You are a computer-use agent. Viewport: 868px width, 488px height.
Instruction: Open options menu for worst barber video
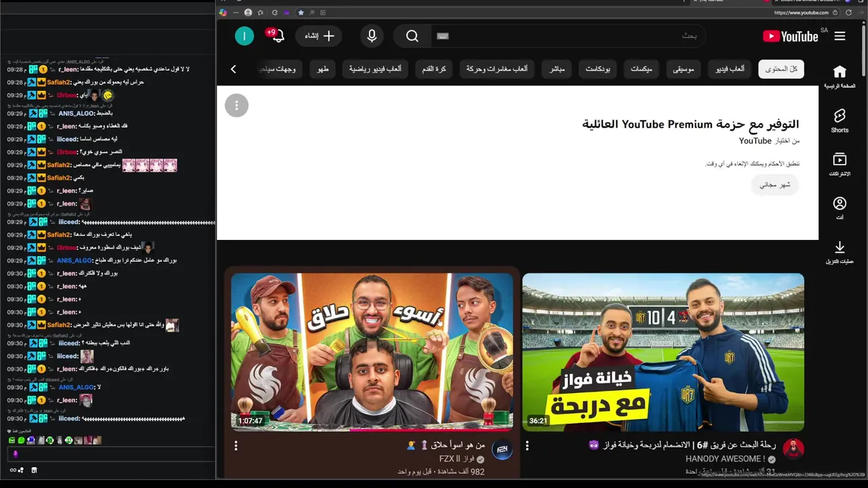[236, 446]
